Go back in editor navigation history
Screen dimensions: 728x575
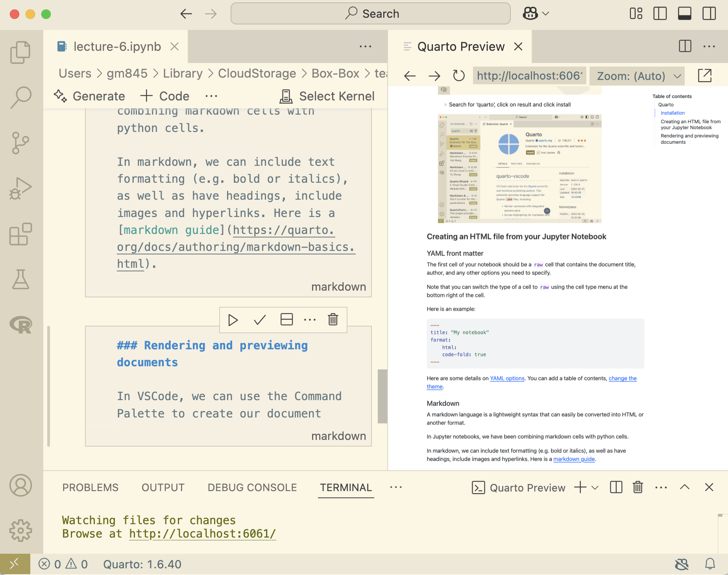pos(186,14)
